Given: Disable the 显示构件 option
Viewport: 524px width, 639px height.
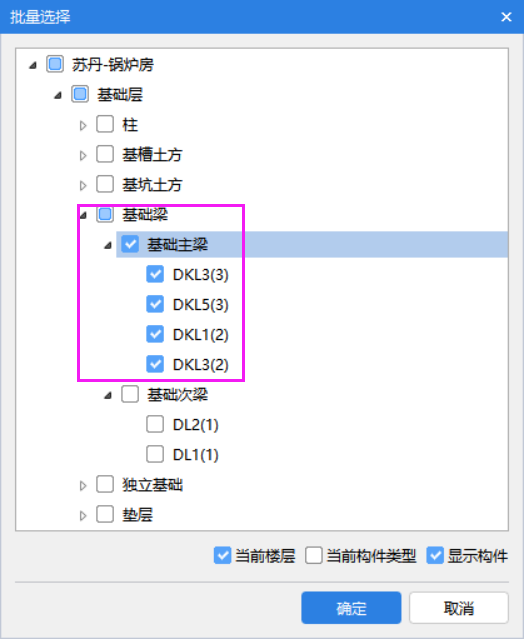Looking at the screenshot, I should (x=435, y=556).
